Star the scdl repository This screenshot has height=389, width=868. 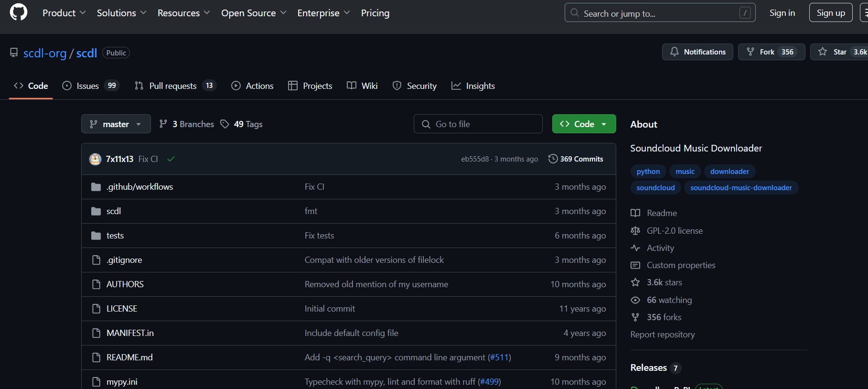(839, 52)
